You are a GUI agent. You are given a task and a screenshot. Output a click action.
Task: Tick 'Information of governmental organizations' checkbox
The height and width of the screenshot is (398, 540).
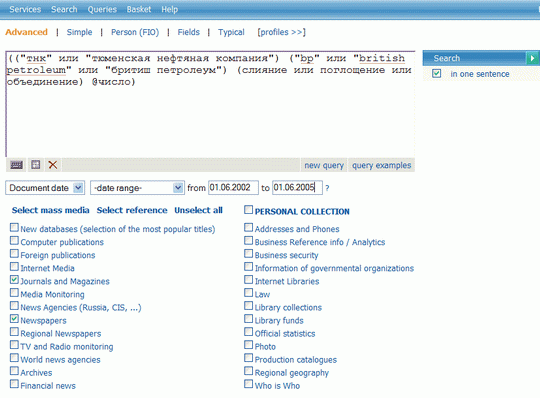pyautogui.click(x=248, y=266)
